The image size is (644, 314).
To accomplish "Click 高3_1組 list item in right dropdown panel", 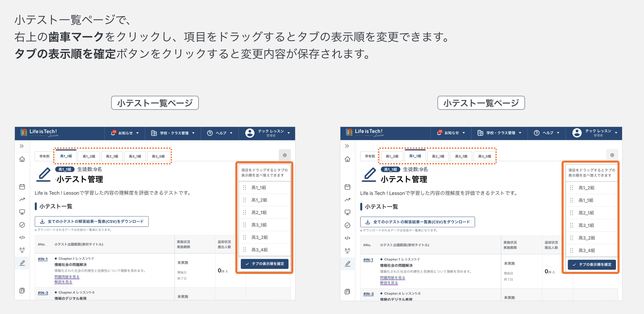I will pyautogui.click(x=592, y=225).
